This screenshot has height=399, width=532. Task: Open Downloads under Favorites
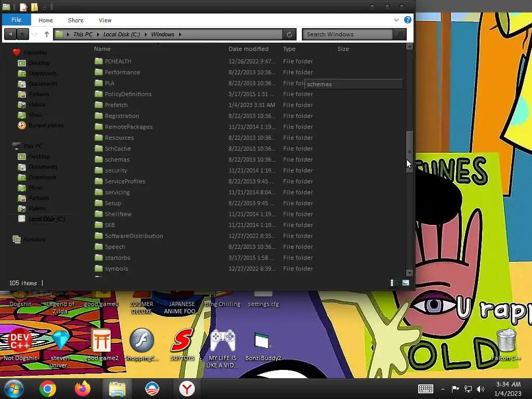(43, 73)
